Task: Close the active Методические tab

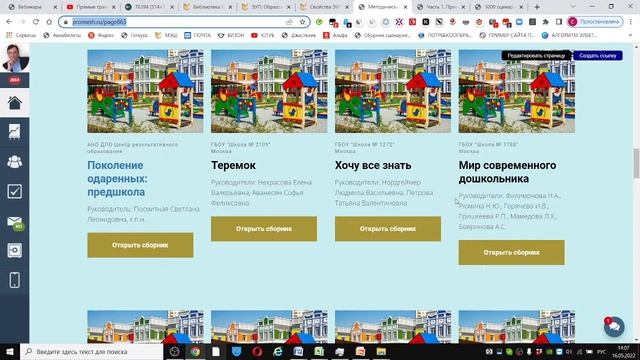Action: (405, 7)
